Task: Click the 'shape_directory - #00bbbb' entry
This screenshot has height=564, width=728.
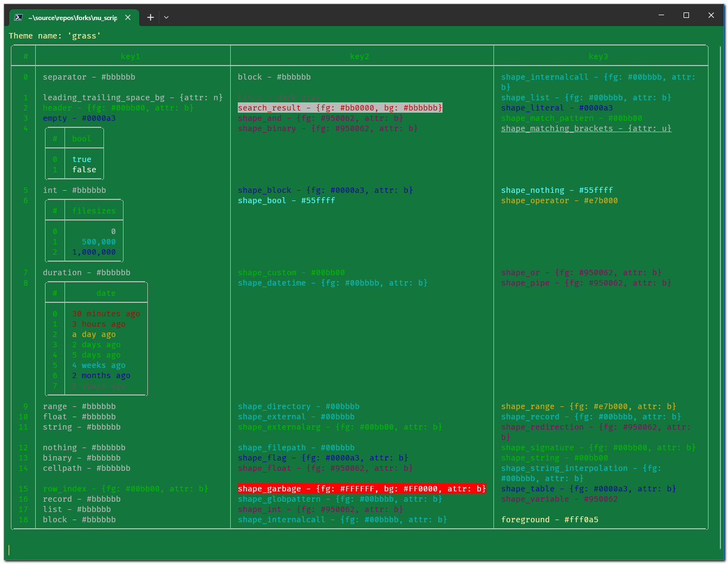Action: point(298,406)
